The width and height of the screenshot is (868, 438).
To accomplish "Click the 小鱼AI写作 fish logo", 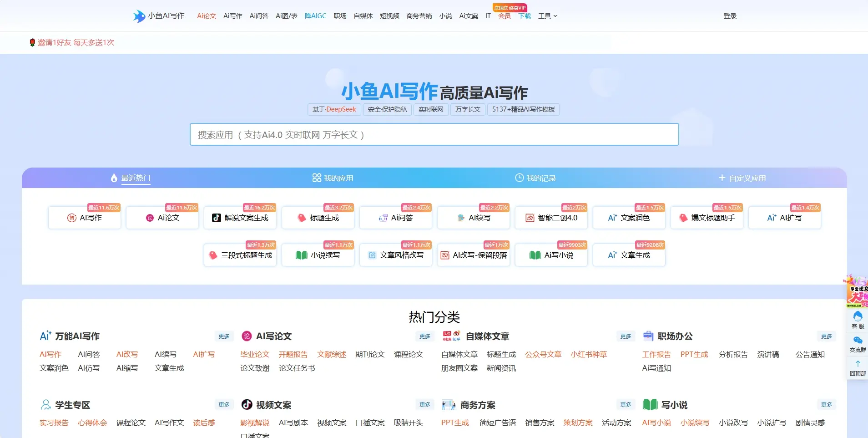I will coord(139,16).
